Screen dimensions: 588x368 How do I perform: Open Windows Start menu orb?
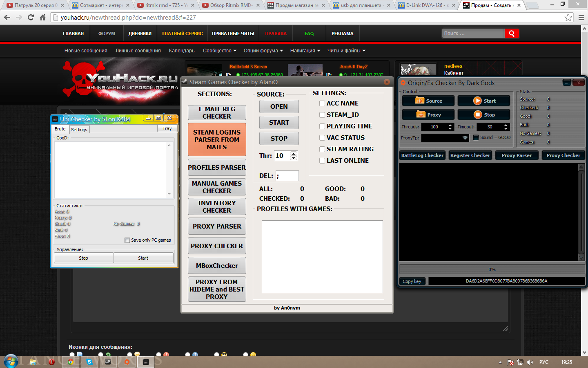point(11,361)
